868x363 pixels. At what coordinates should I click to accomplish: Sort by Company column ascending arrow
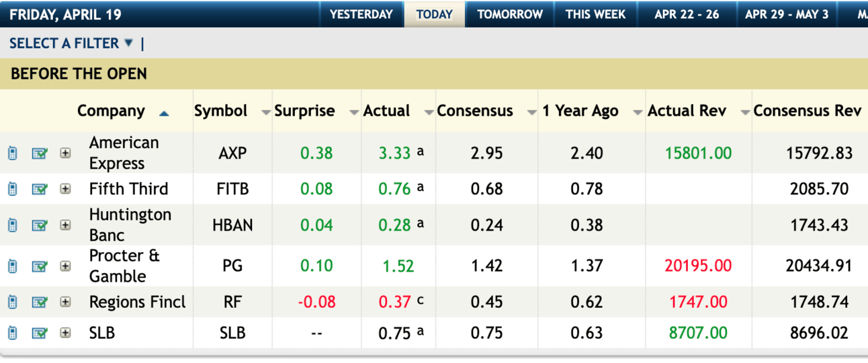[x=164, y=113]
